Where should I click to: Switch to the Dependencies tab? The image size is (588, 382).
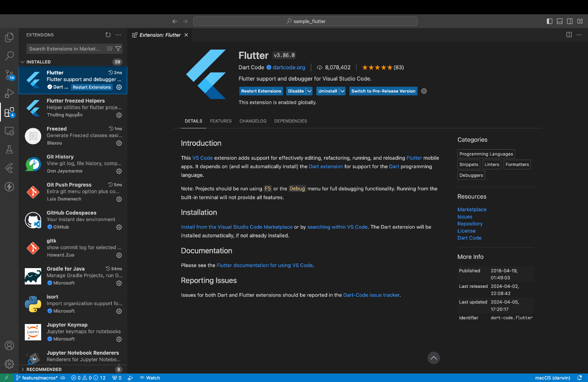[x=291, y=121]
